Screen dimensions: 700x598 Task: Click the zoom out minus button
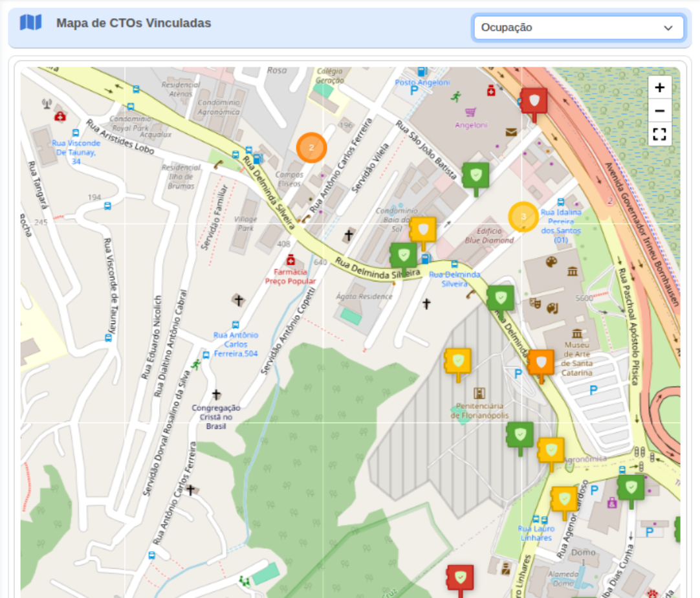(x=659, y=111)
